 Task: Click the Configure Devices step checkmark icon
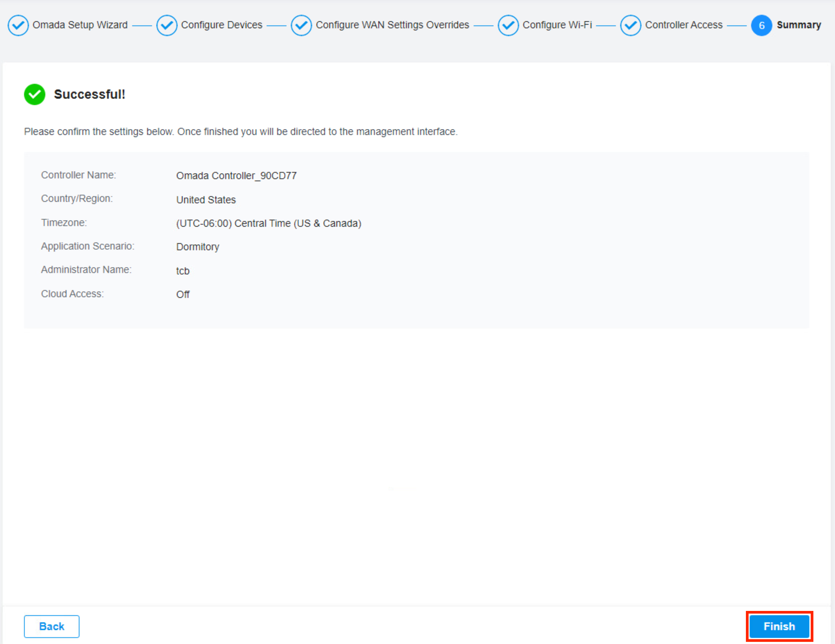(167, 25)
